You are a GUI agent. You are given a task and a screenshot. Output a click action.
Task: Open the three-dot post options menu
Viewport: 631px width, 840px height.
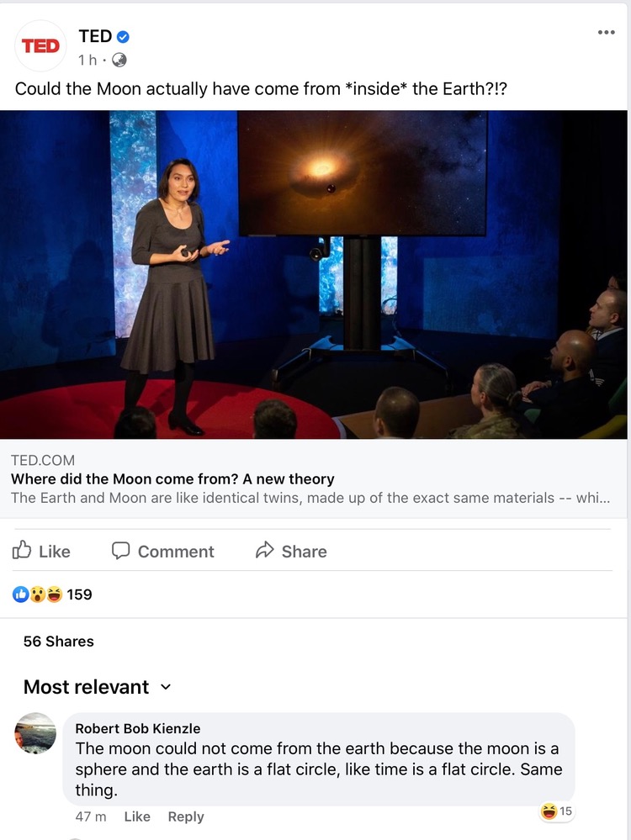(x=607, y=33)
